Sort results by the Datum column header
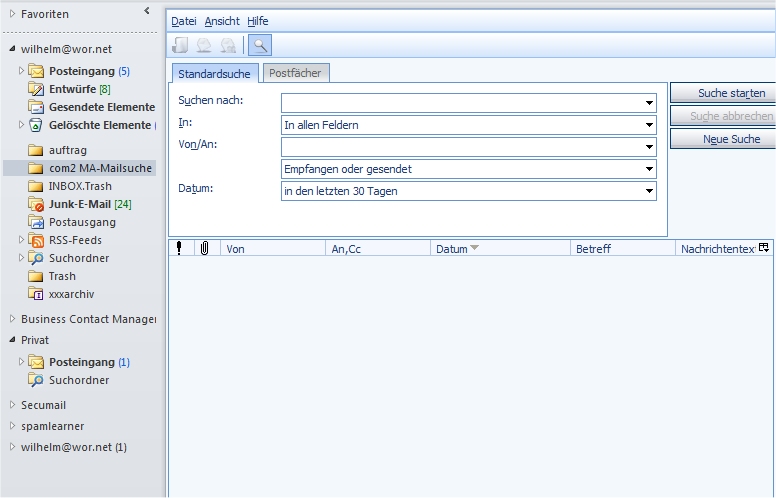Viewport: 776px width, 498px height. [500, 249]
